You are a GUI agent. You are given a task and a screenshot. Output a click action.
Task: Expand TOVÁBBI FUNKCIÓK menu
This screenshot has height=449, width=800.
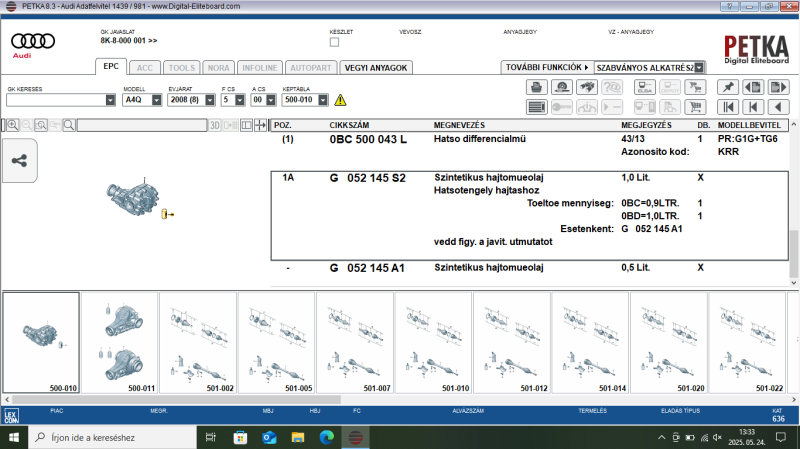point(547,67)
